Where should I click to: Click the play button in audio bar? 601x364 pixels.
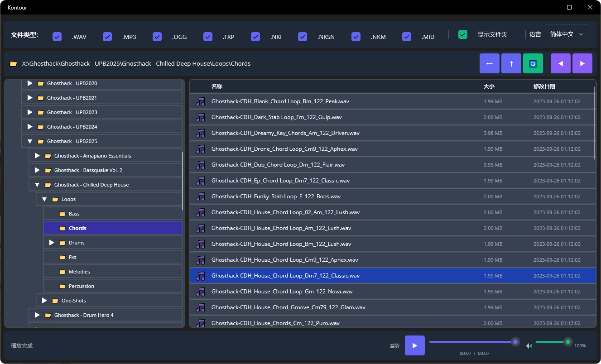tap(415, 345)
